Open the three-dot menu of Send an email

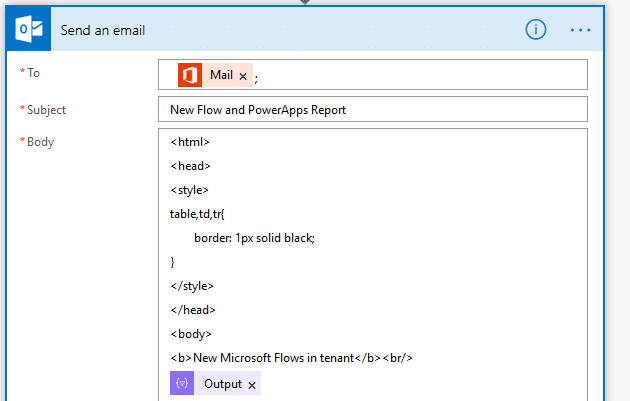coord(581,30)
